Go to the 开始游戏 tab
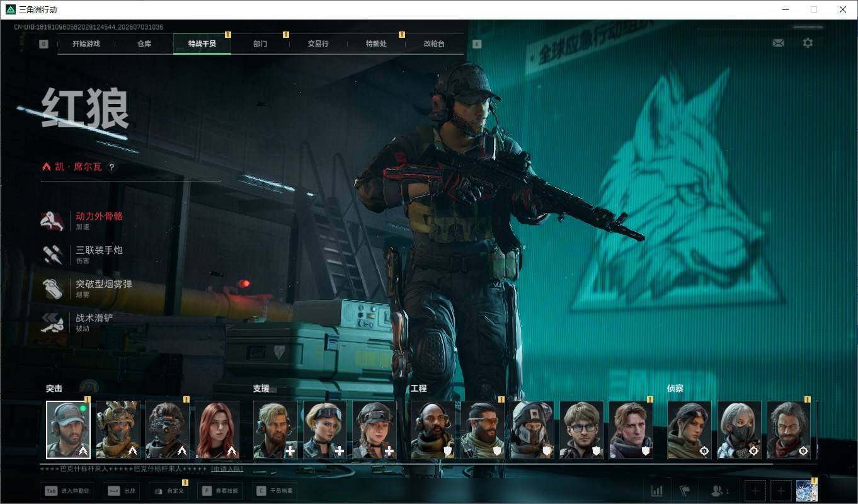Viewport: 858px width, 504px height. 86,44
